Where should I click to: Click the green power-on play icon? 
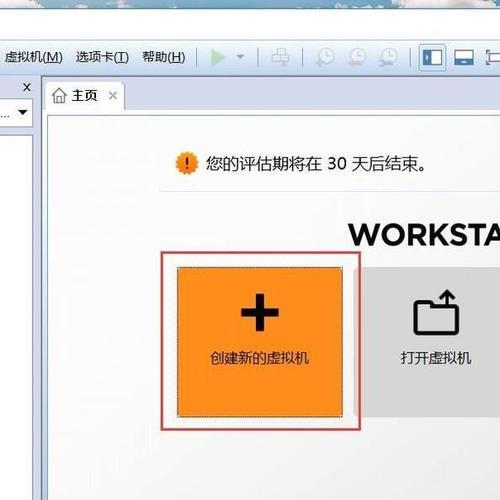click(218, 57)
